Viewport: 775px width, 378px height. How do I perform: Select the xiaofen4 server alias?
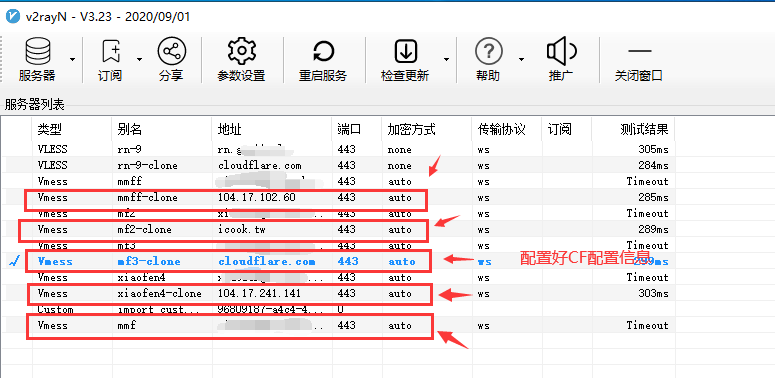tap(141, 278)
